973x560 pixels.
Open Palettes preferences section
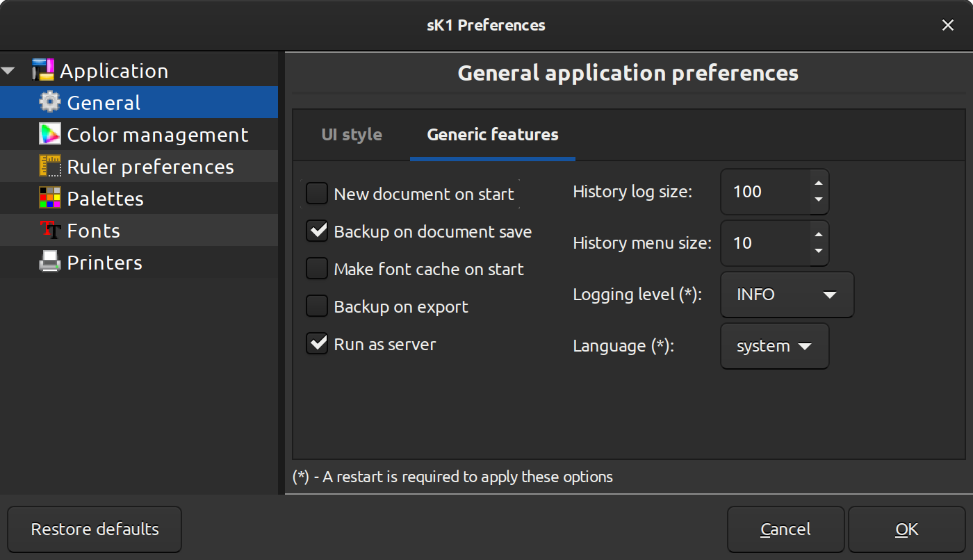pos(139,198)
